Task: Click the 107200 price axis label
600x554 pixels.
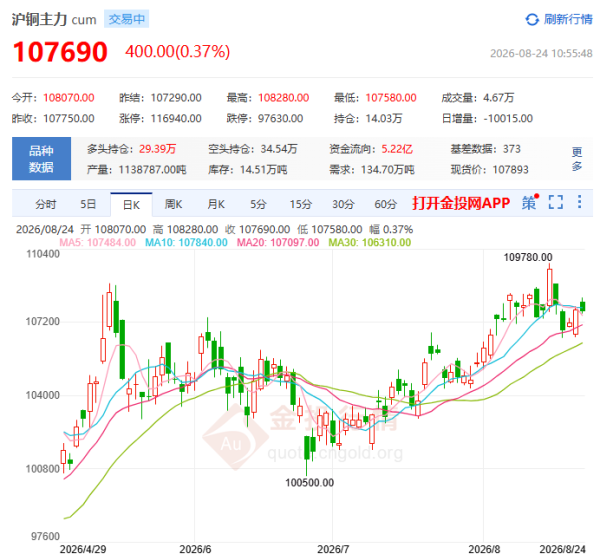Action: pos(43,321)
